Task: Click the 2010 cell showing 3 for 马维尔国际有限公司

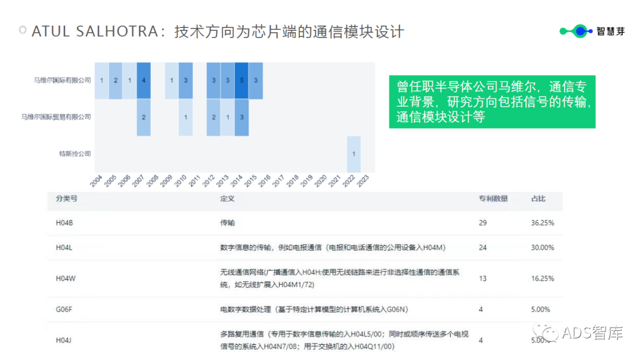Action: pyautogui.click(x=185, y=80)
